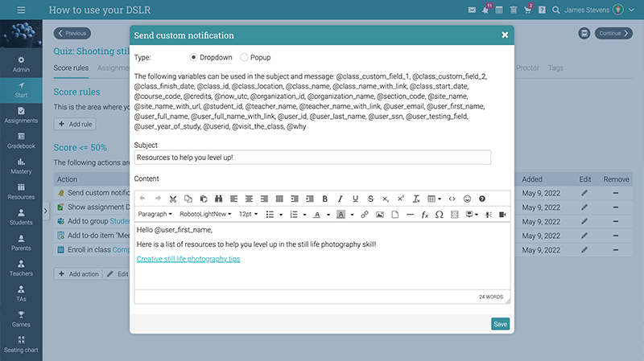
Task: Click the editor help question mark icon
Action: coord(482,199)
